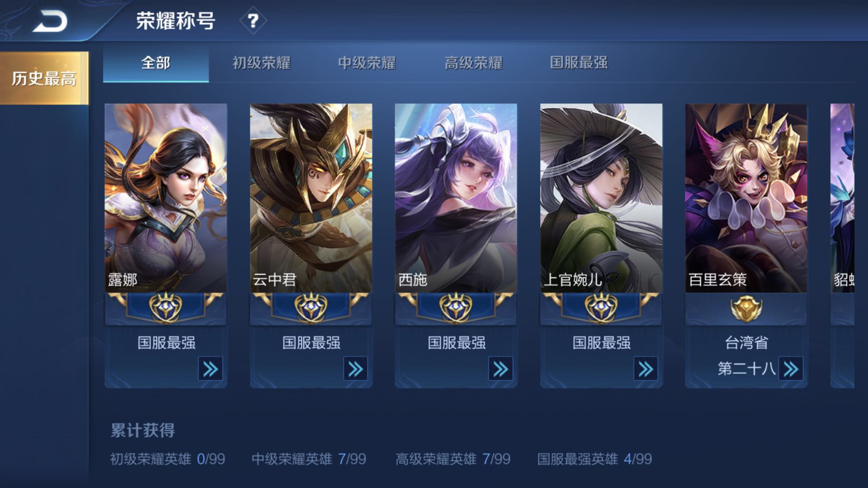Switch to the 中级荣耀 tab

click(x=367, y=63)
